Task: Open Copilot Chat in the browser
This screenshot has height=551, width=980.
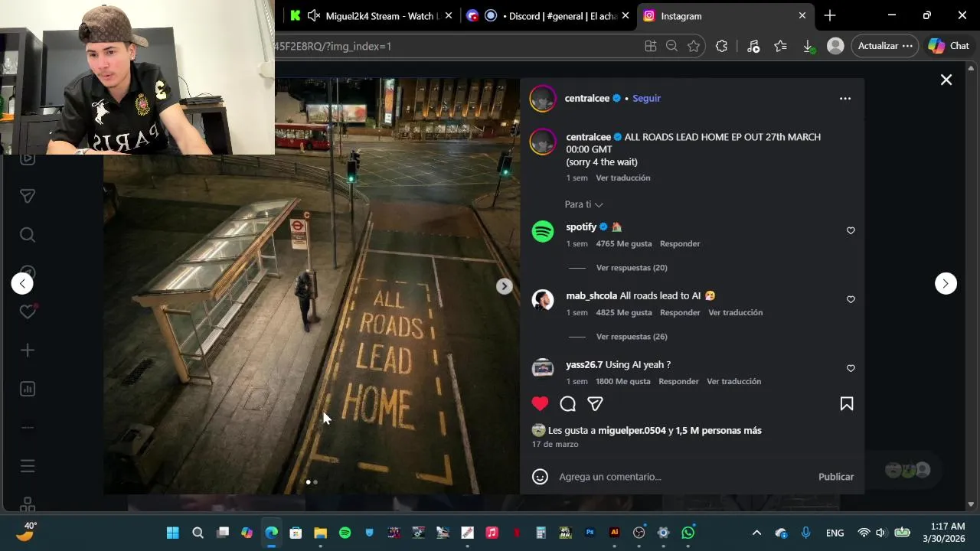Action: [x=949, y=46]
